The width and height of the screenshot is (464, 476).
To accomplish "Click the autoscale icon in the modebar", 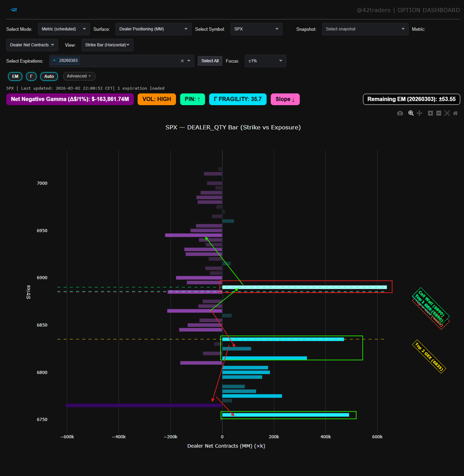I will (x=447, y=113).
